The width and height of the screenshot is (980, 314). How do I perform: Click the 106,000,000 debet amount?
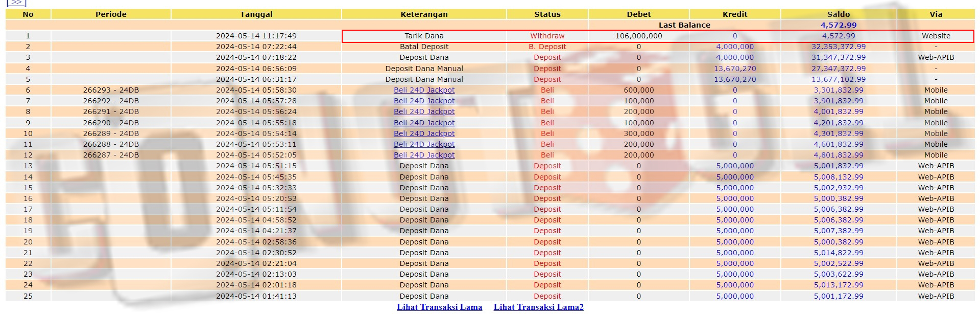coord(638,36)
